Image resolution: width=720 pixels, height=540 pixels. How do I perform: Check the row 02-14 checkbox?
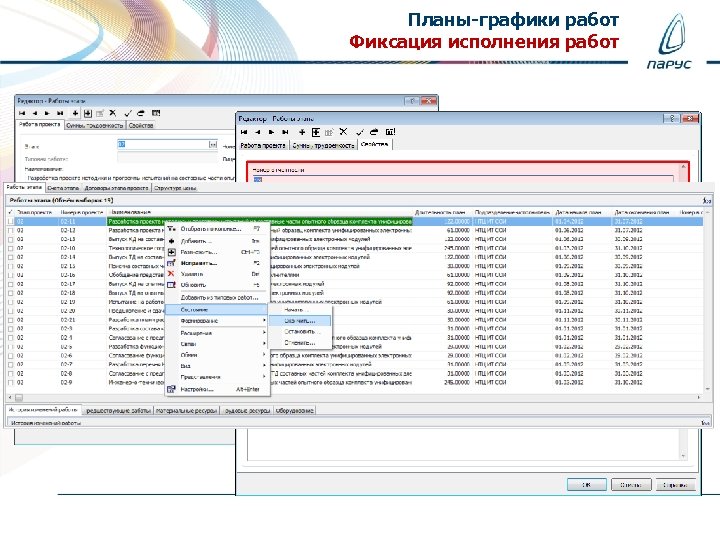click(11, 257)
